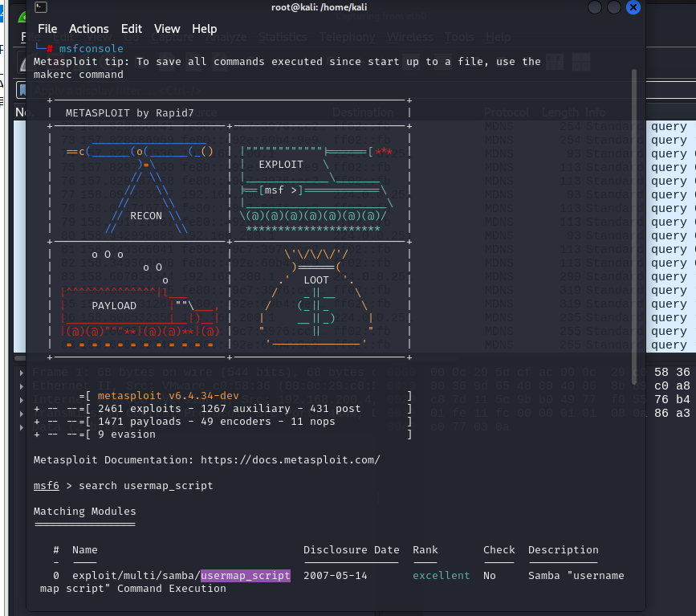The height and width of the screenshot is (616, 696).
Task: Click 'METASPLOIT by Rapid7' banner title
Action: 129,112
